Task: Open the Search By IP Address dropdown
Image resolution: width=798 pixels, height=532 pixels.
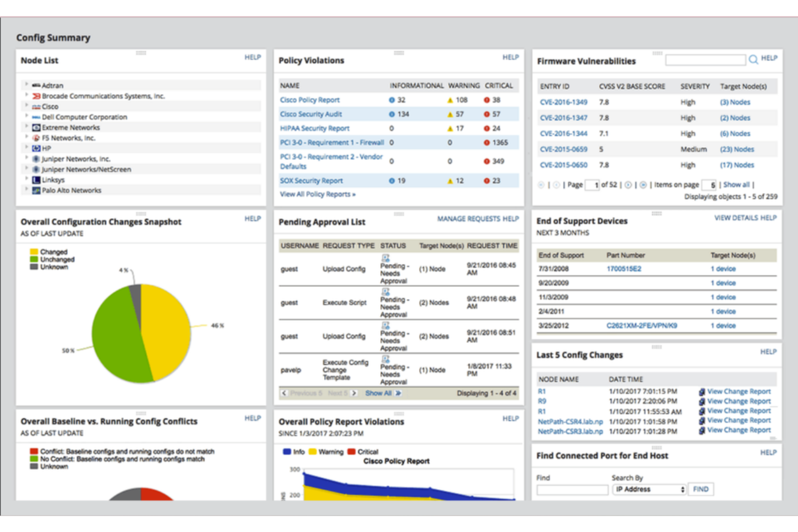Action: (x=649, y=489)
